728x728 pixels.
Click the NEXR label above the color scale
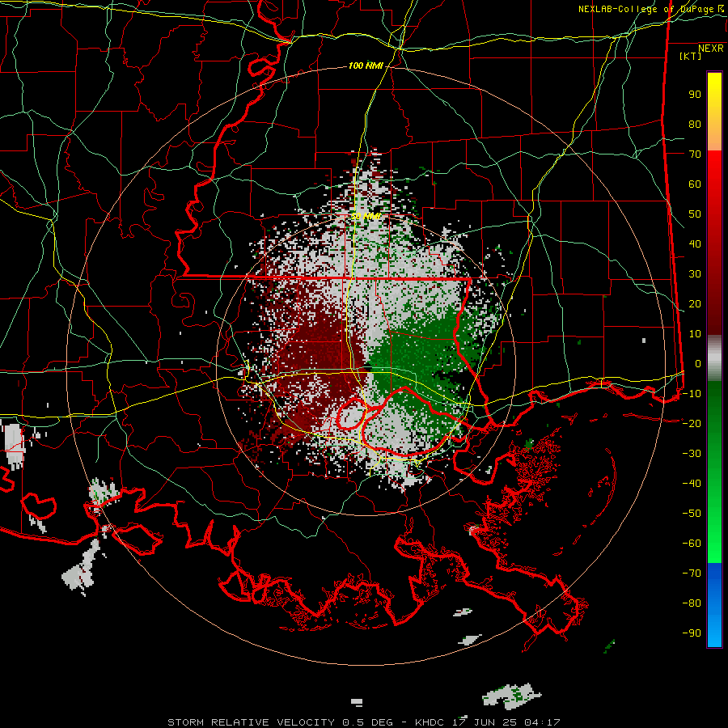(x=711, y=49)
